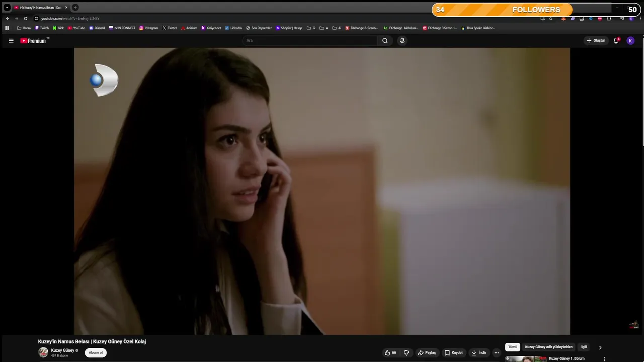Expand the Ai bookmark folder

(x=337, y=28)
